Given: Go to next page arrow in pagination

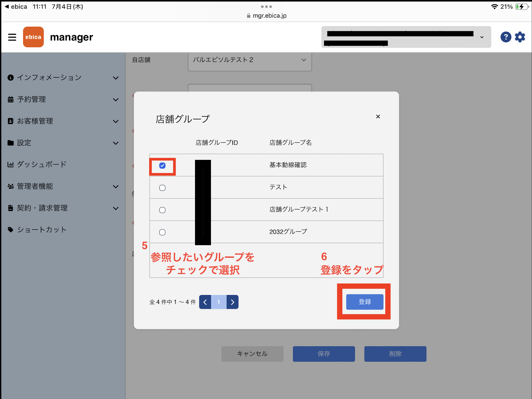Looking at the screenshot, I should 233,302.
